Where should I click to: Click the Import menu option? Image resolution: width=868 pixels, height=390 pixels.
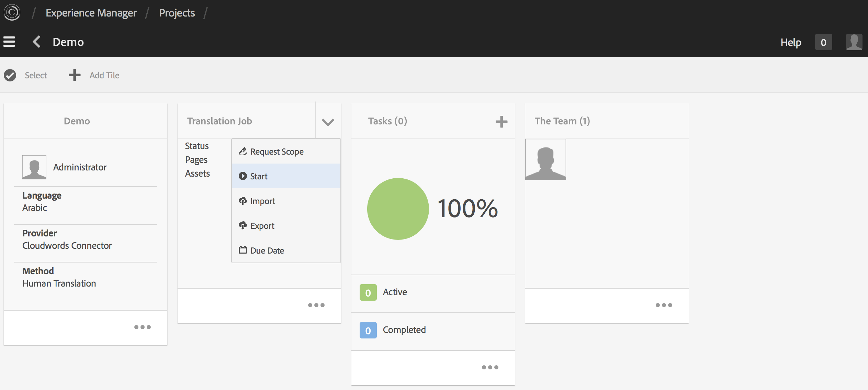(262, 201)
